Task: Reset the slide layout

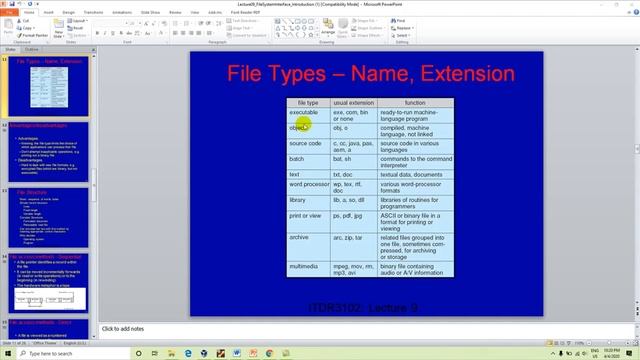Action: click(x=76, y=28)
